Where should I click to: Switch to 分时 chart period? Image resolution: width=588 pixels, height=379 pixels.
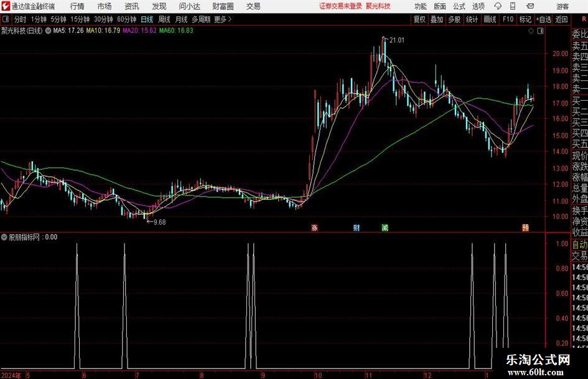21,19
